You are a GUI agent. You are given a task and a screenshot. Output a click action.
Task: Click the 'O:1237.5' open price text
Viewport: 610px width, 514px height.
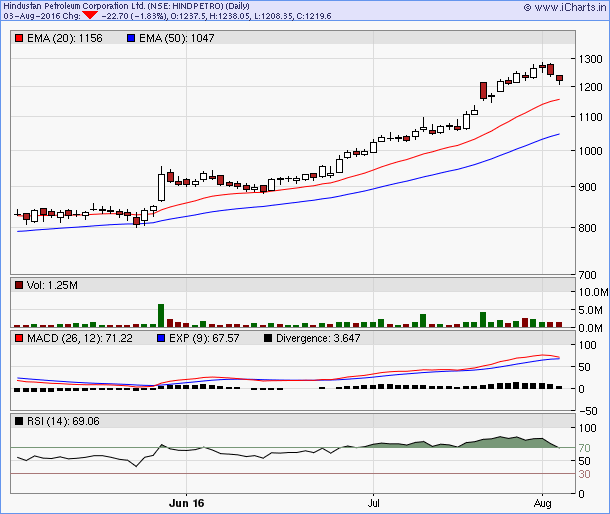(x=189, y=16)
